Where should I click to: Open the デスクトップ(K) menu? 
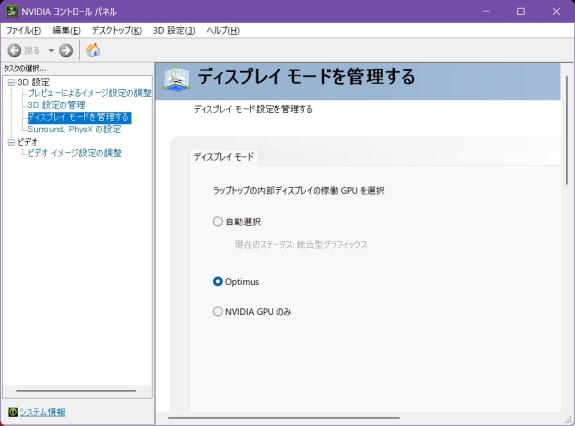point(117,30)
